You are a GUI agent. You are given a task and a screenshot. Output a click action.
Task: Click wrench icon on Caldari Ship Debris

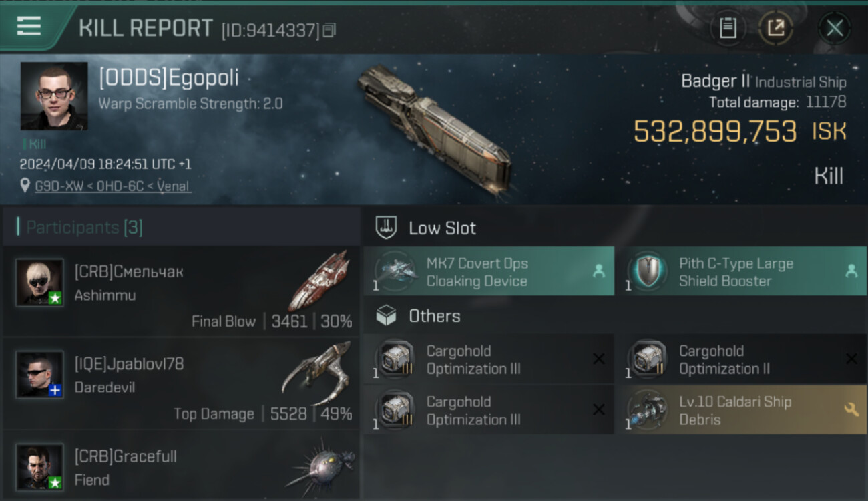[x=851, y=409]
